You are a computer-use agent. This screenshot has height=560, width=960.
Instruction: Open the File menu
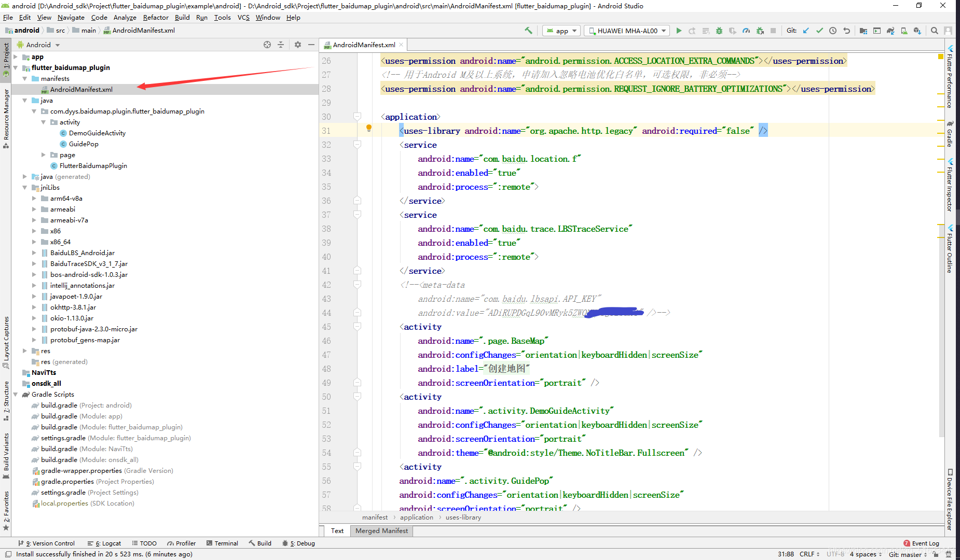coord(8,17)
